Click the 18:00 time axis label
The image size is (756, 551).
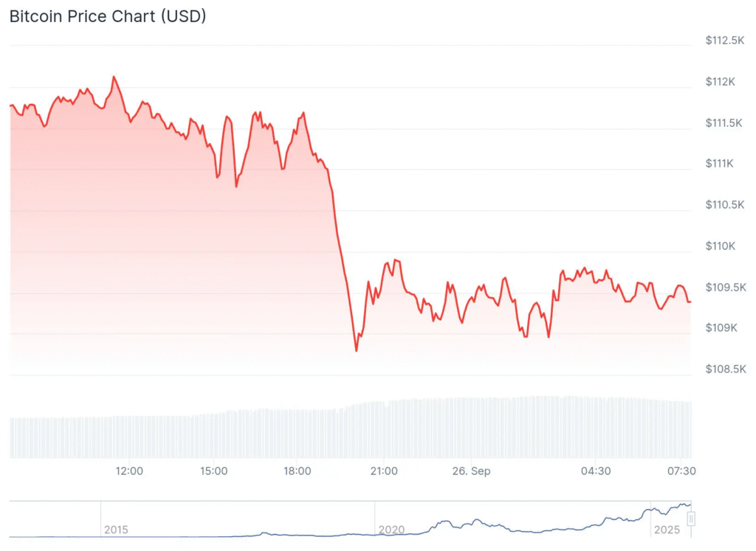[x=297, y=471]
